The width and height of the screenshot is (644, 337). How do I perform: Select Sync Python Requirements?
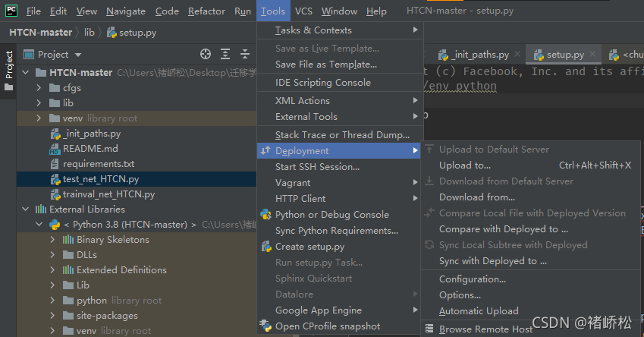(x=339, y=231)
